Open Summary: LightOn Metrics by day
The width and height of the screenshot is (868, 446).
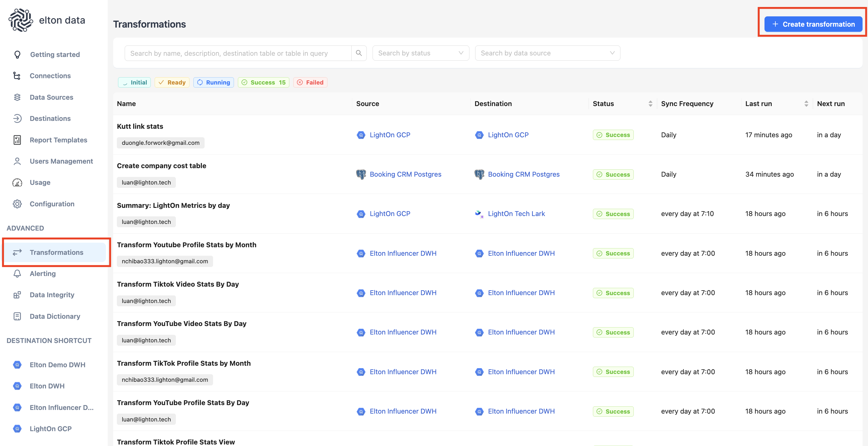point(173,205)
